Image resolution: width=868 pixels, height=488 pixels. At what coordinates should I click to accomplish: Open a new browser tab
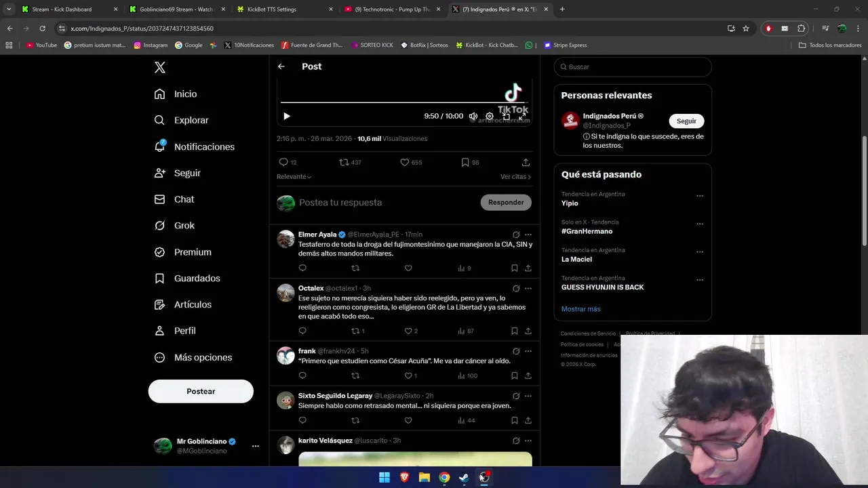point(562,9)
